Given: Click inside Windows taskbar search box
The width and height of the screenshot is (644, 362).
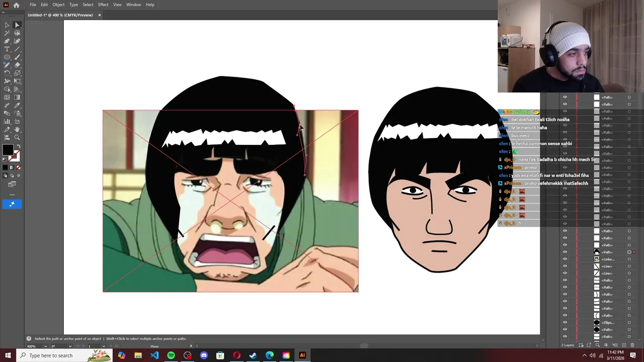Looking at the screenshot, I should tap(65, 355).
